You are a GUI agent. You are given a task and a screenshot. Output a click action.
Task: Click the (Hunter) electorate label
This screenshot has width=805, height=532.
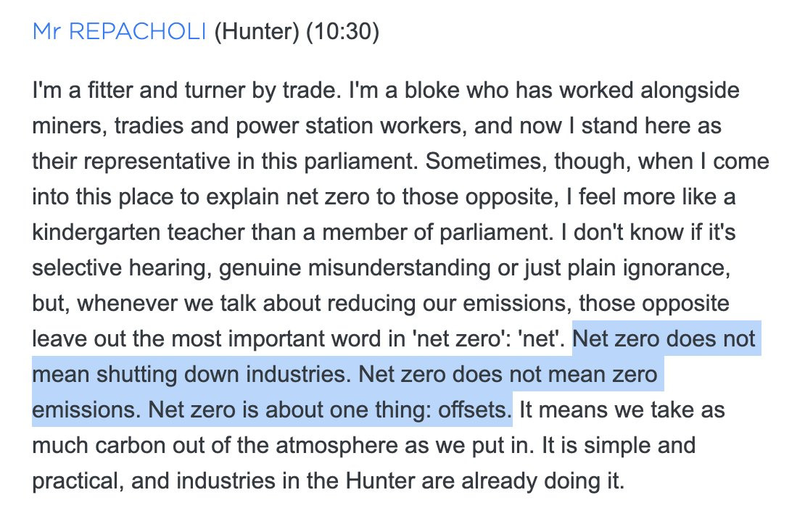coord(257,32)
